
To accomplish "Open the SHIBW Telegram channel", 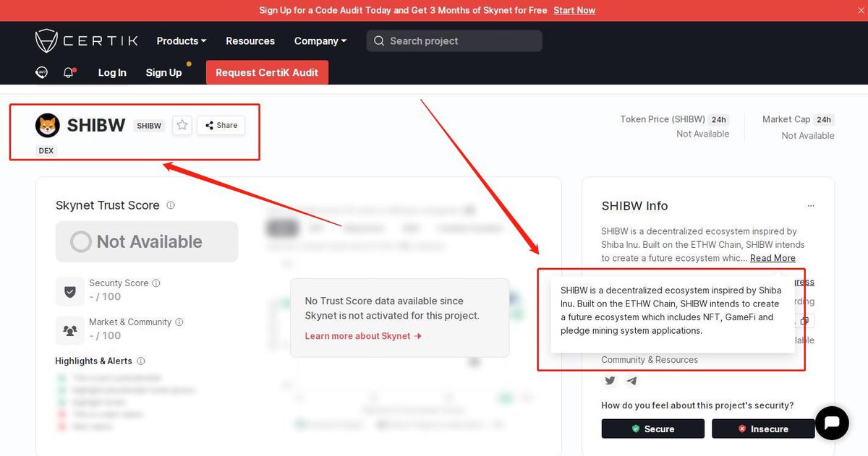I will tap(631, 381).
